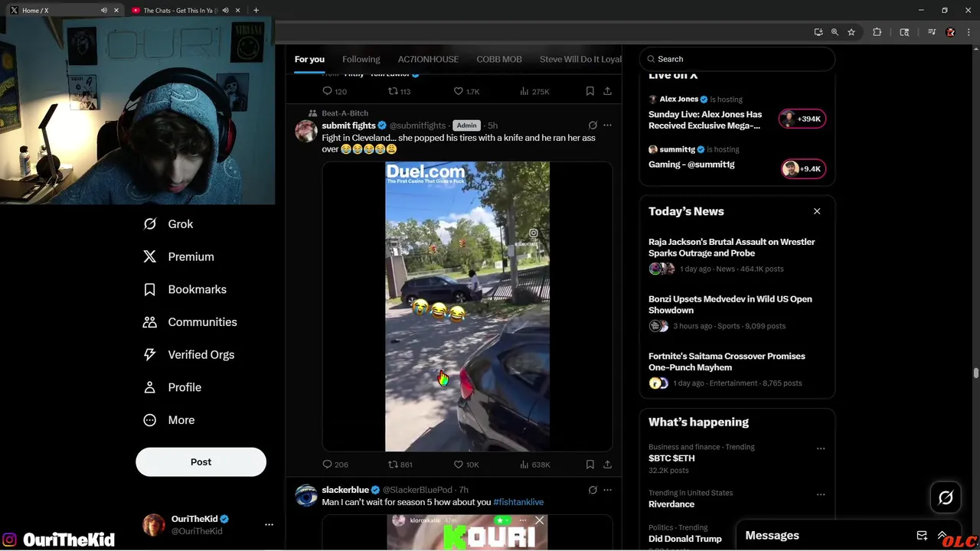980x551 pixels.
Task: Open more options on slackerblue post
Action: (x=607, y=490)
